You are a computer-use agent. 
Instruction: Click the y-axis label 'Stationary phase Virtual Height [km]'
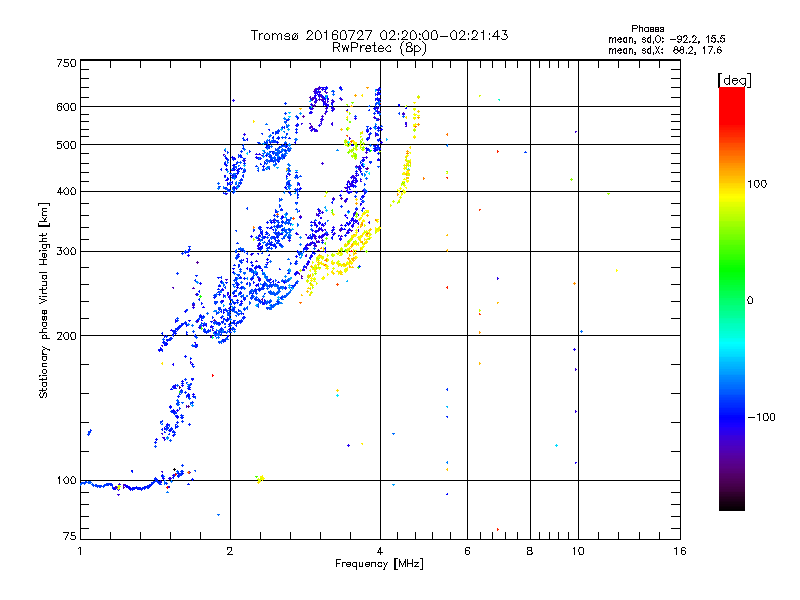[44, 300]
